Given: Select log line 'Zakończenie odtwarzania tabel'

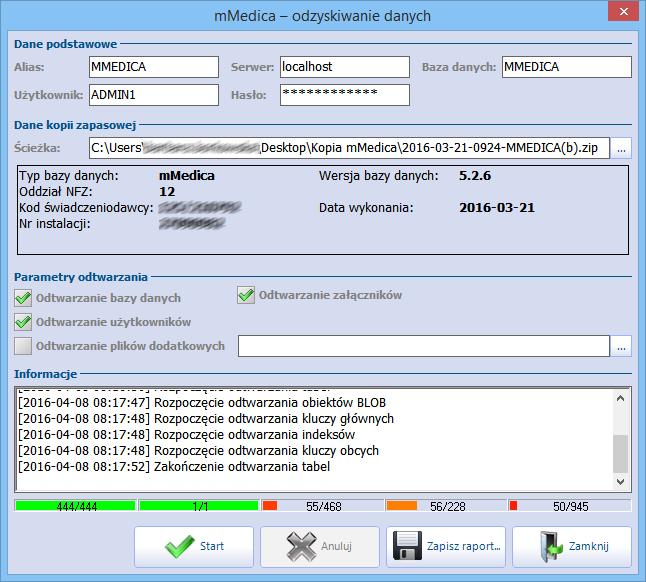Looking at the screenshot, I should (174, 467).
